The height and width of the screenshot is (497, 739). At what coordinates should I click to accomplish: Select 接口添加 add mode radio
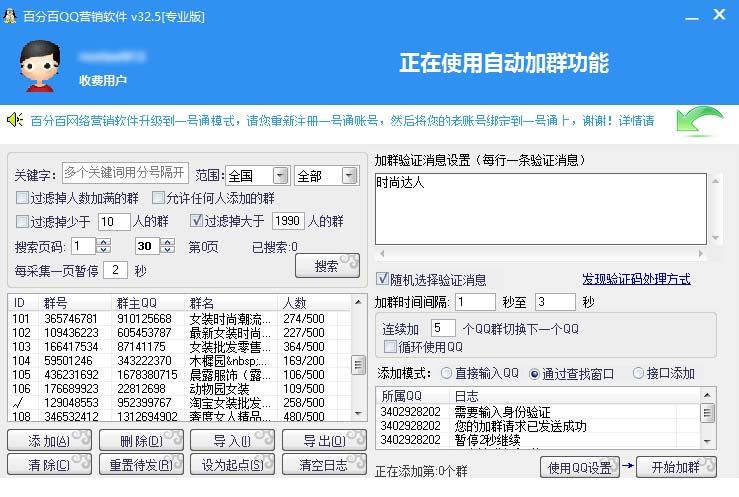[638, 373]
